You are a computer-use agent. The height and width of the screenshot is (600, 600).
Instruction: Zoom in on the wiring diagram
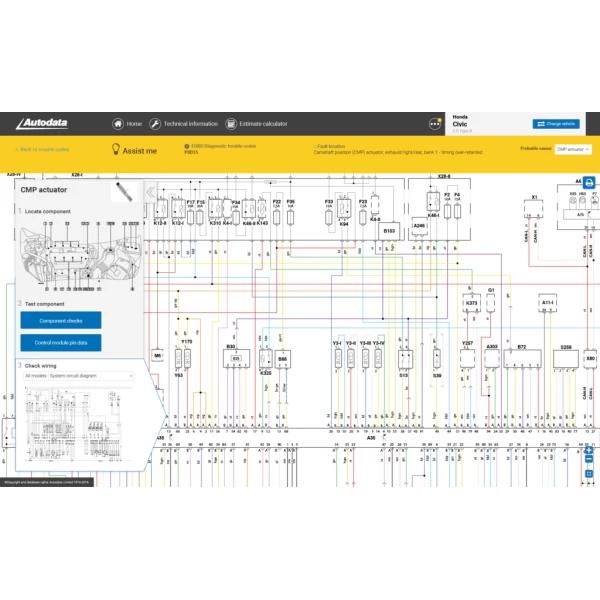click(x=589, y=450)
